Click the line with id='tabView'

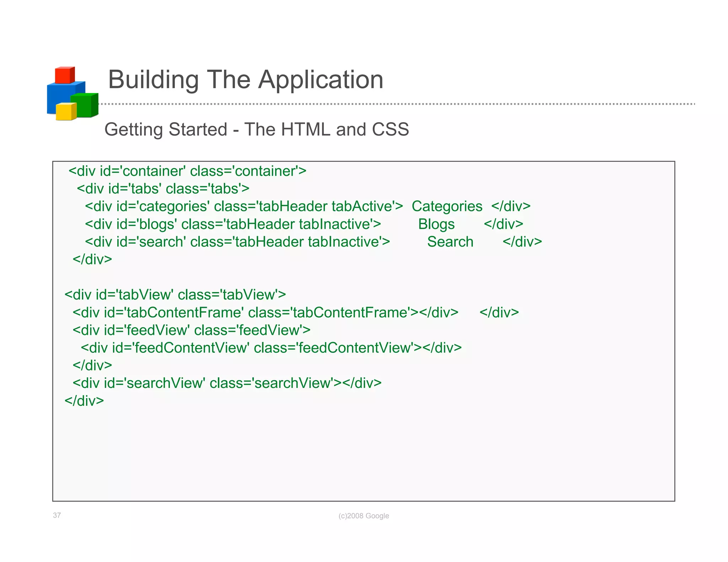tap(175, 295)
